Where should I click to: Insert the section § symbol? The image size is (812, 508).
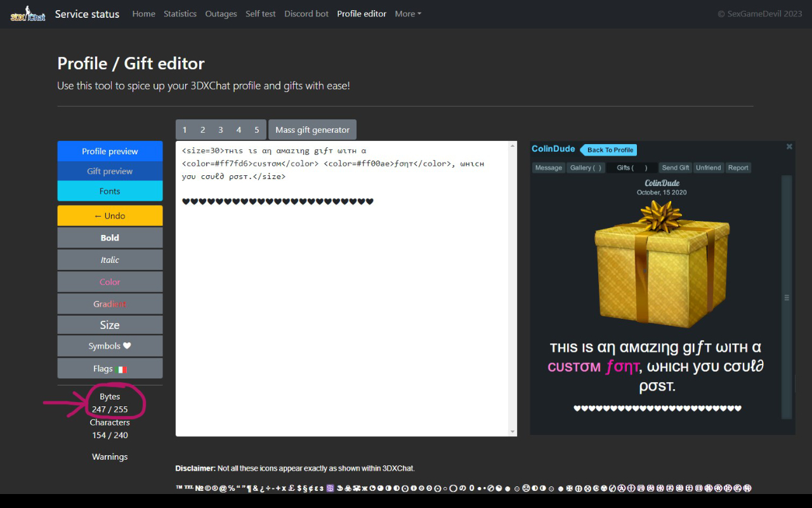[304, 488]
